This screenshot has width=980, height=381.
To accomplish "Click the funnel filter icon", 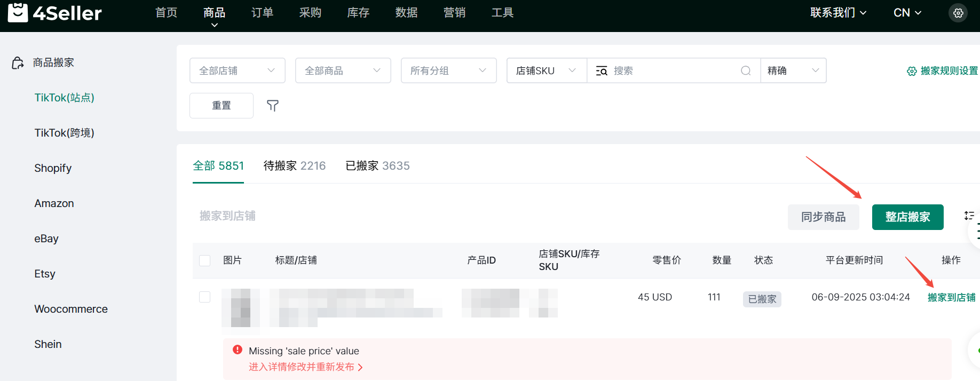I will (x=273, y=106).
